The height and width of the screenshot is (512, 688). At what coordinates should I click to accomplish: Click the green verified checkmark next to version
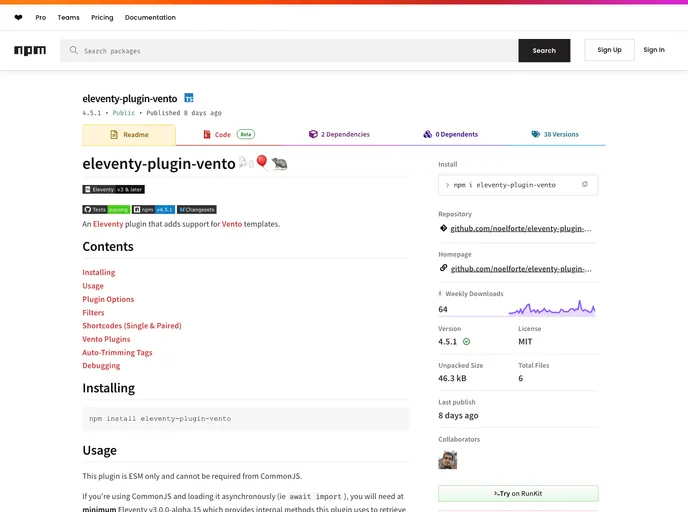[x=466, y=341]
